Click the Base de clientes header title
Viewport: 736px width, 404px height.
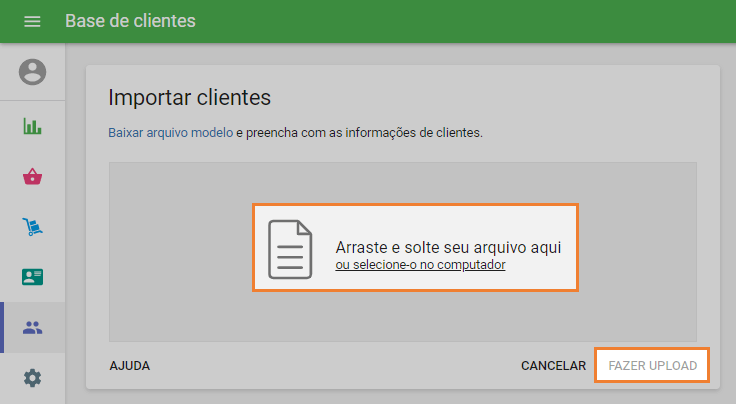click(130, 21)
